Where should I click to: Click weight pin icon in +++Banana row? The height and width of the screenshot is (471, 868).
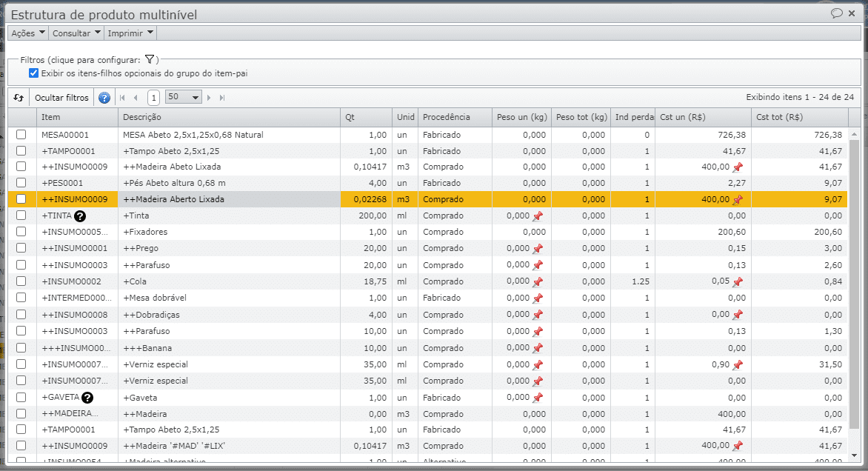[x=538, y=348]
